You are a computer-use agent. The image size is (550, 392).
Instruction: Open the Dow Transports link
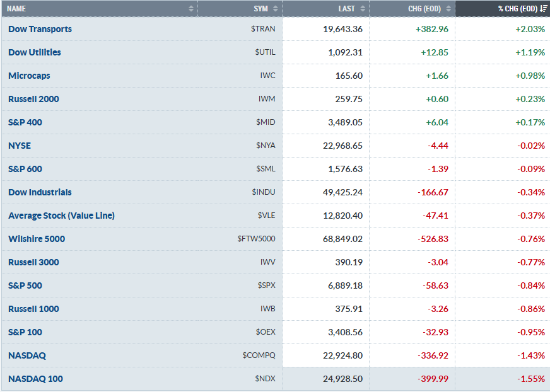(40, 29)
